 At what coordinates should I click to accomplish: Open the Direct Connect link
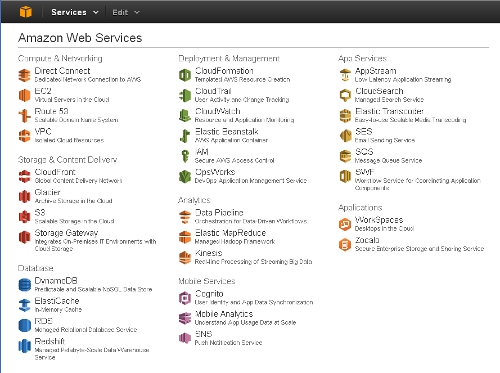pyautogui.click(x=62, y=71)
